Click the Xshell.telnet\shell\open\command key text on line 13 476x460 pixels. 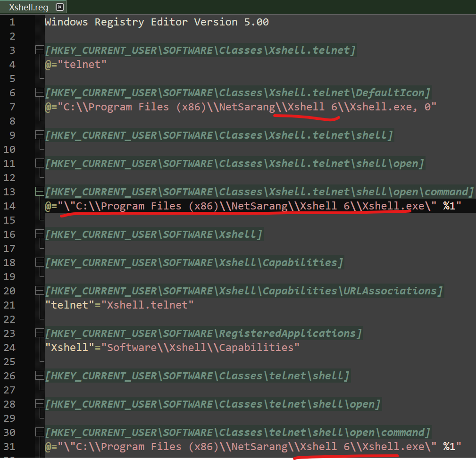(x=259, y=192)
